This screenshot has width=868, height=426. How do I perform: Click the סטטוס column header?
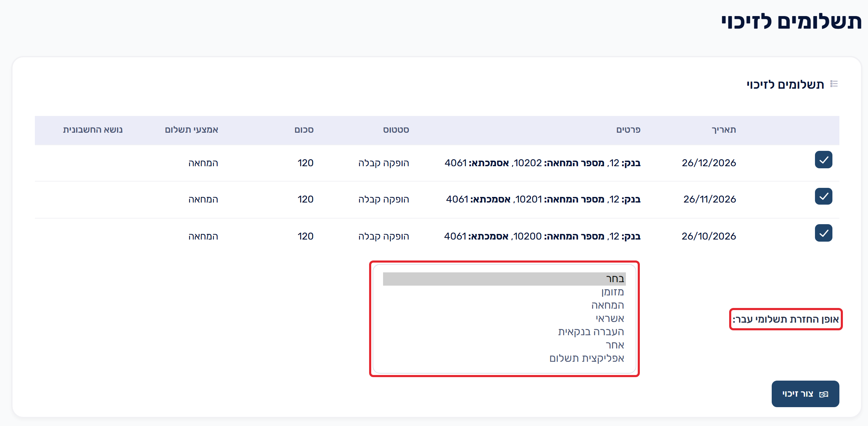(x=396, y=130)
